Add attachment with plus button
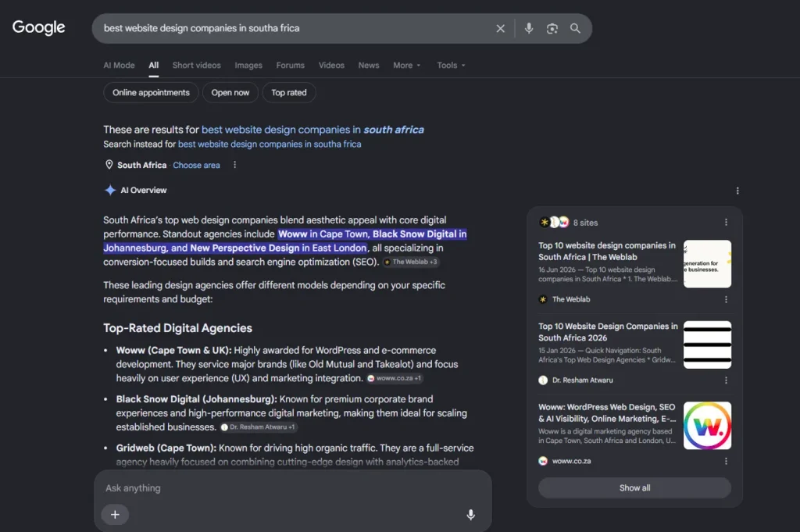 point(116,515)
